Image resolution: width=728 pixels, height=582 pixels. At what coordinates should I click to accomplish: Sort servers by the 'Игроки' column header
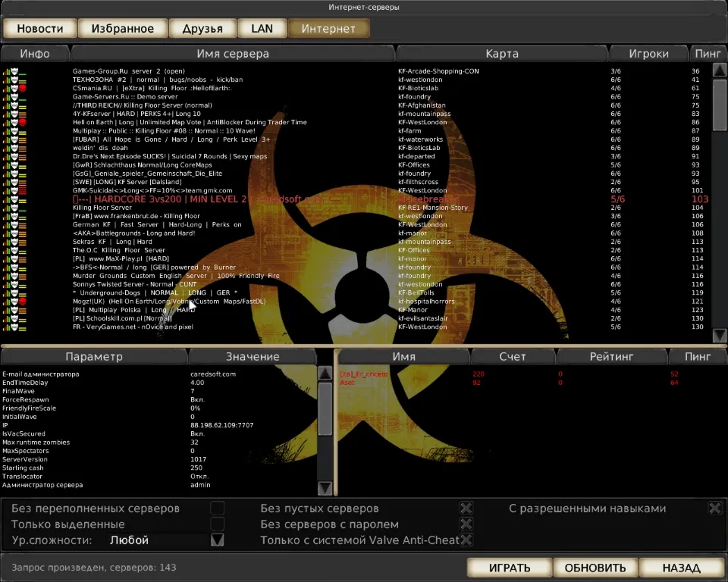pyautogui.click(x=649, y=54)
